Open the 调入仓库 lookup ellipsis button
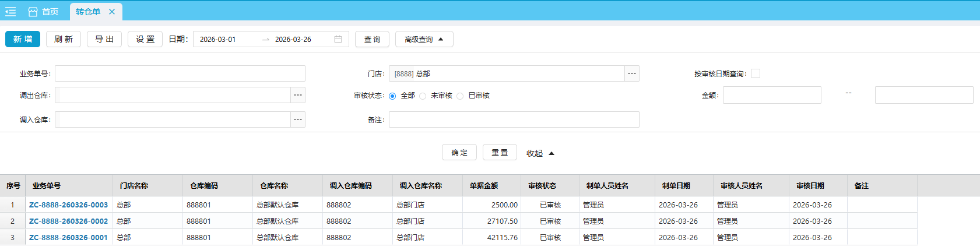Screen dimensions: 980x250 pyautogui.click(x=298, y=119)
